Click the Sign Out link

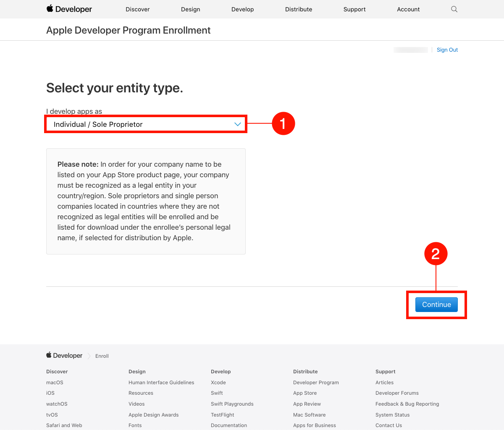point(447,50)
